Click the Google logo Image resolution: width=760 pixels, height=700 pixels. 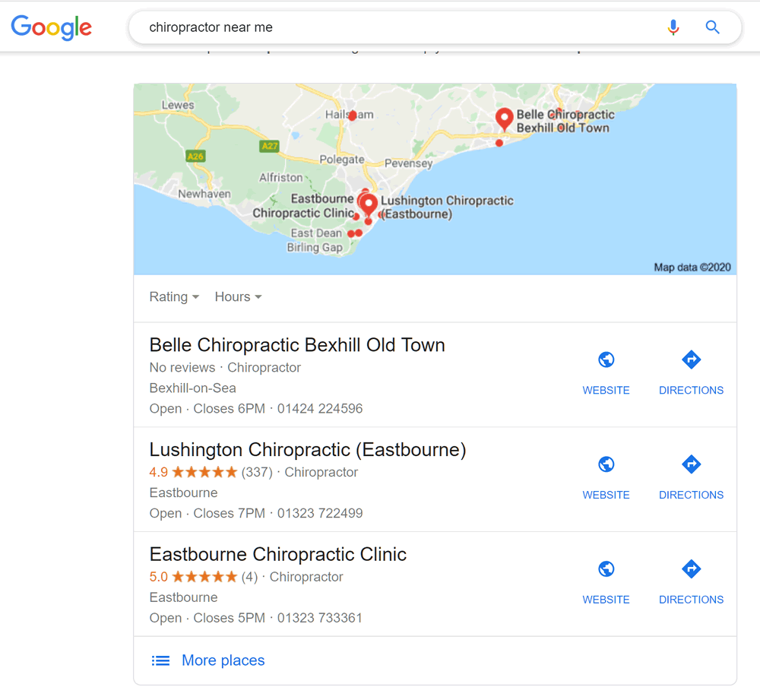(52, 27)
